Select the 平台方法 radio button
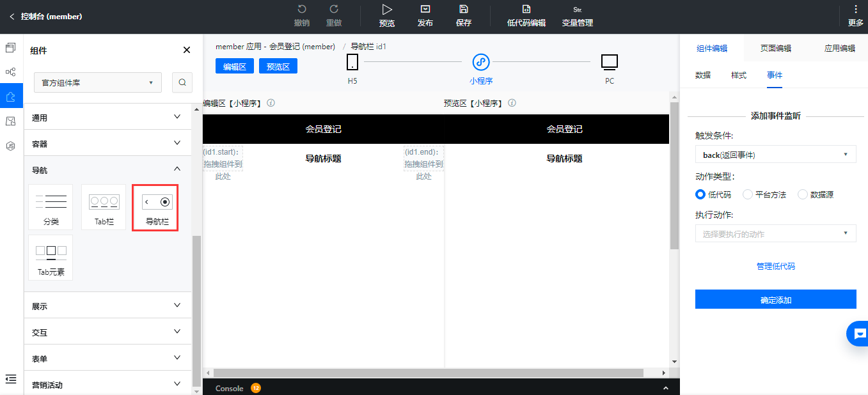The height and width of the screenshot is (395, 868). click(x=748, y=194)
